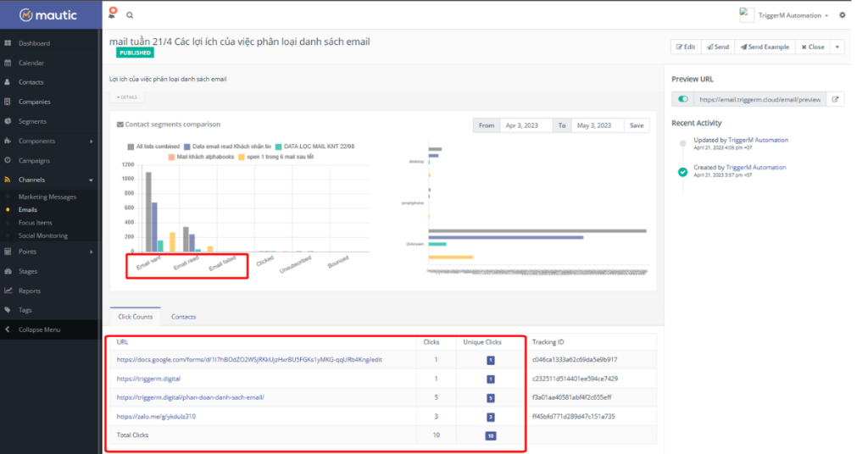Expand the Details section
Screen dimensions: 868x454
126,97
